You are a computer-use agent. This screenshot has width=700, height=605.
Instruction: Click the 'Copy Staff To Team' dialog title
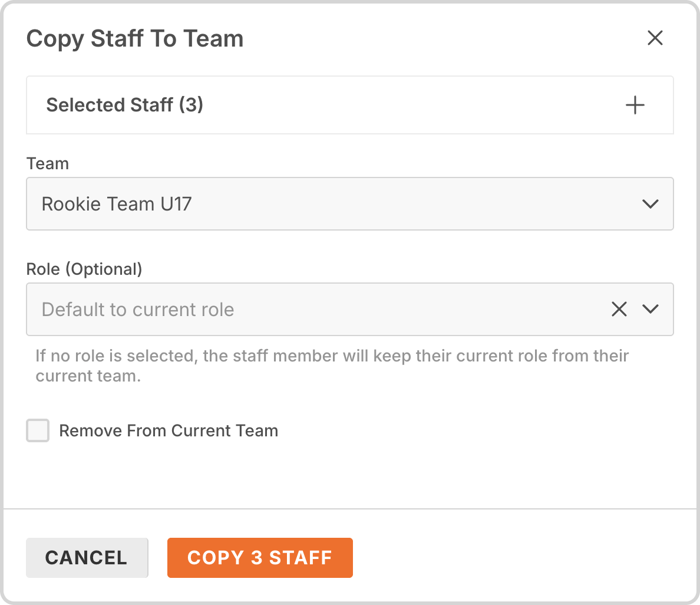(x=135, y=39)
